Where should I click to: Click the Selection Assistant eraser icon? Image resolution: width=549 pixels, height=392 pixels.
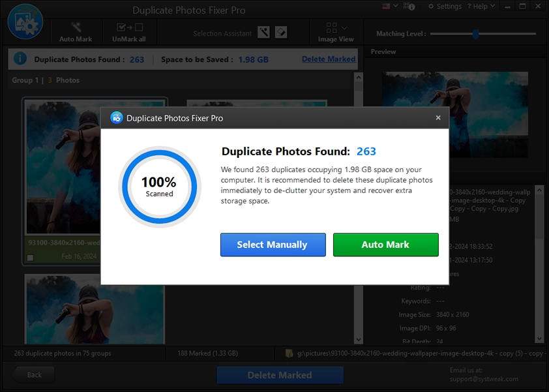click(x=281, y=33)
